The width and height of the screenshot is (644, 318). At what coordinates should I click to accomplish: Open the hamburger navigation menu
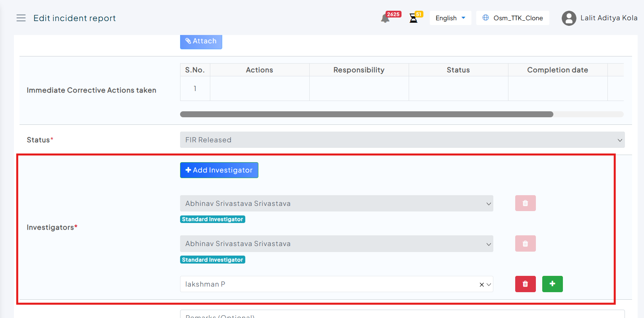click(21, 18)
